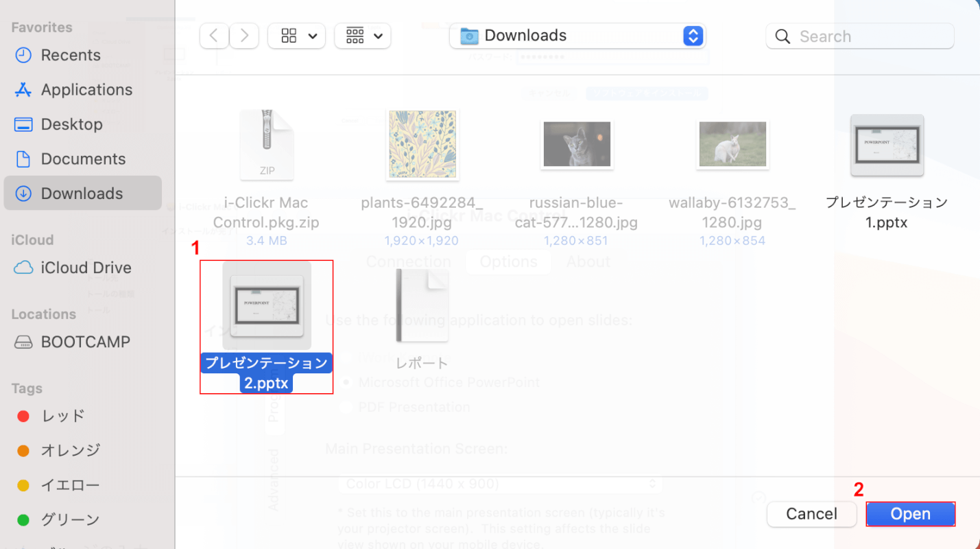Viewport: 980px width, 549px height.
Task: Select Documents in the sidebar
Action: pyautogui.click(x=82, y=159)
